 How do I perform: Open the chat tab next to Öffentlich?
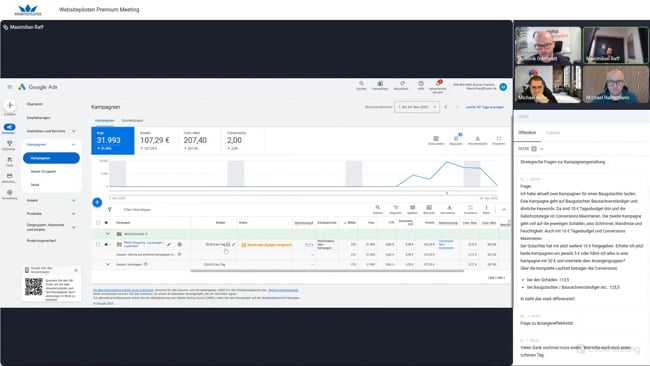click(x=553, y=133)
